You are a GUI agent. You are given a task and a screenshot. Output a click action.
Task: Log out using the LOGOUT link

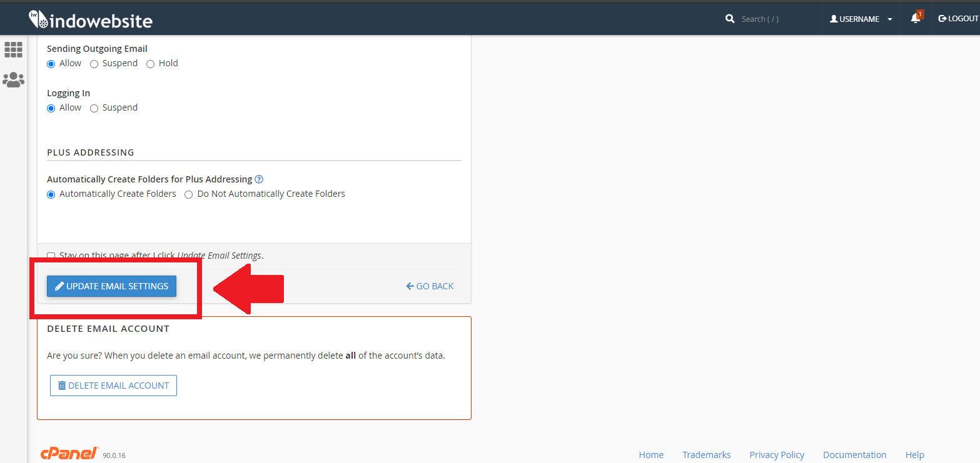[957, 19]
